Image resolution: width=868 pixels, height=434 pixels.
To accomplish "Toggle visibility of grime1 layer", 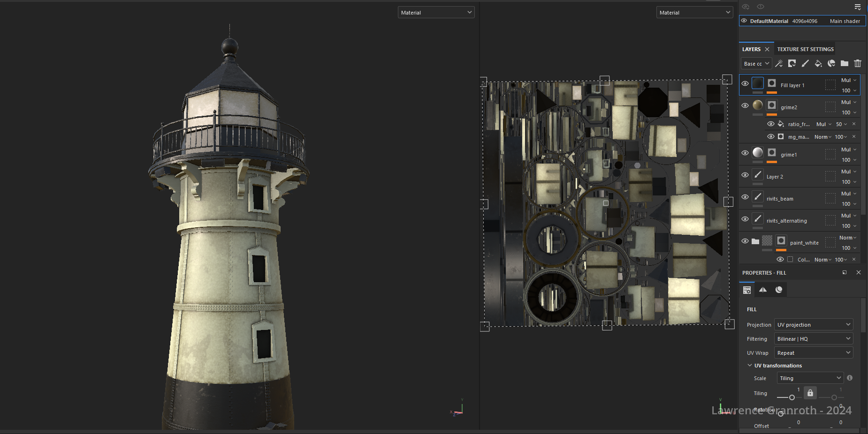I will (745, 153).
